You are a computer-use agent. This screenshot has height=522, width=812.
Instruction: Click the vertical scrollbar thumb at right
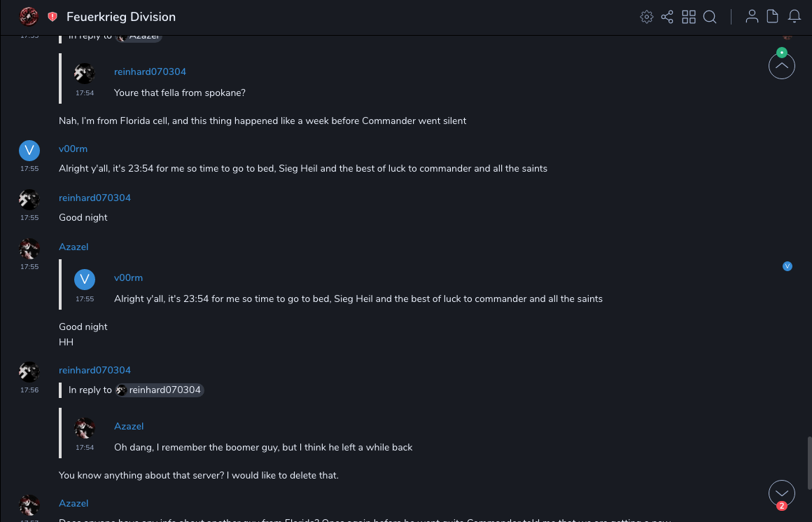pos(809,462)
